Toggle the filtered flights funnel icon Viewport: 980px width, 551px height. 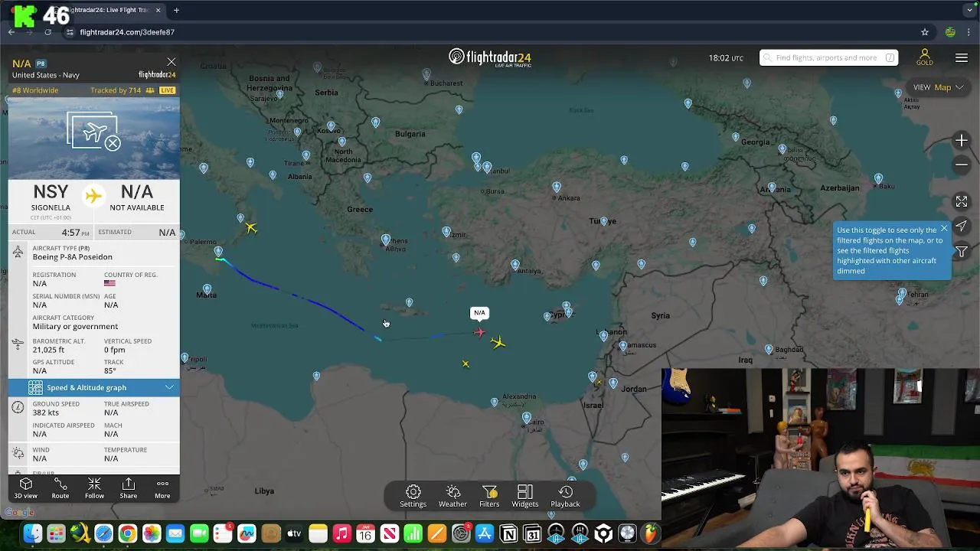[962, 252]
